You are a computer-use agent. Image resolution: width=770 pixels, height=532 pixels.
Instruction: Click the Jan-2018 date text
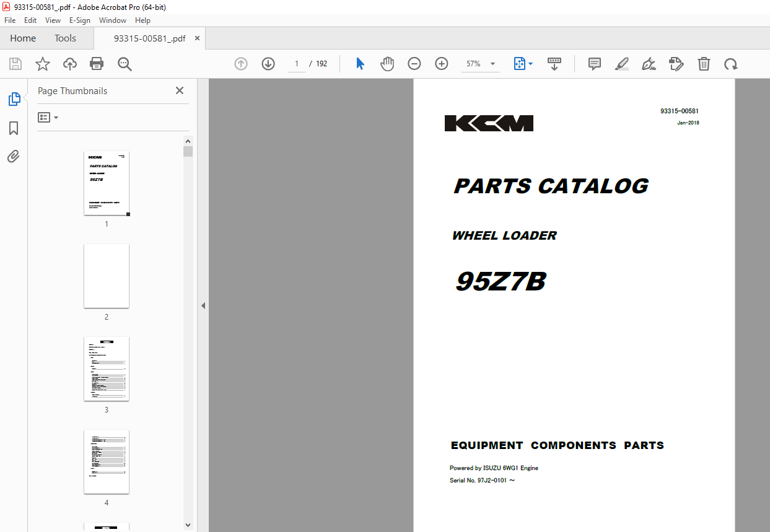[688, 123]
